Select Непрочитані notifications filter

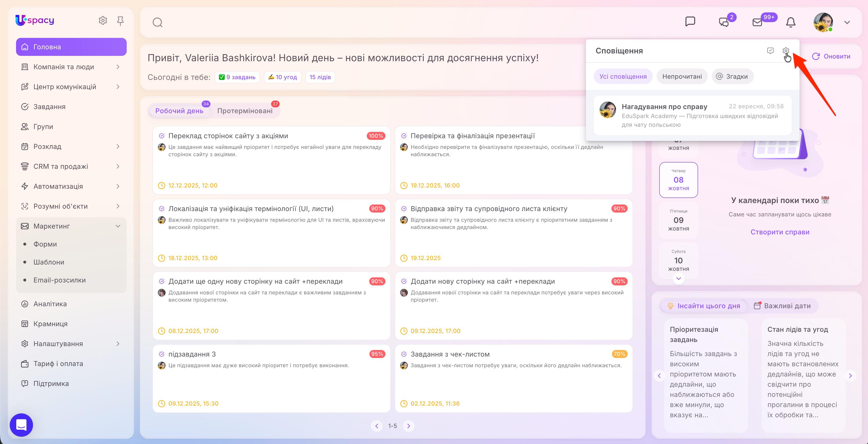pos(682,76)
